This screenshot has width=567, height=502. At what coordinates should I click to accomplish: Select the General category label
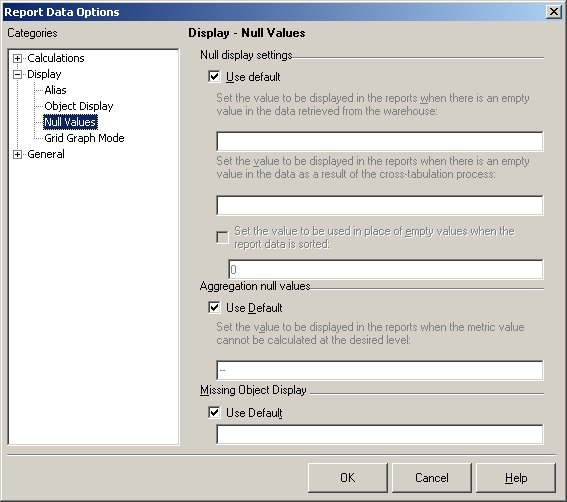pyautogui.click(x=46, y=154)
